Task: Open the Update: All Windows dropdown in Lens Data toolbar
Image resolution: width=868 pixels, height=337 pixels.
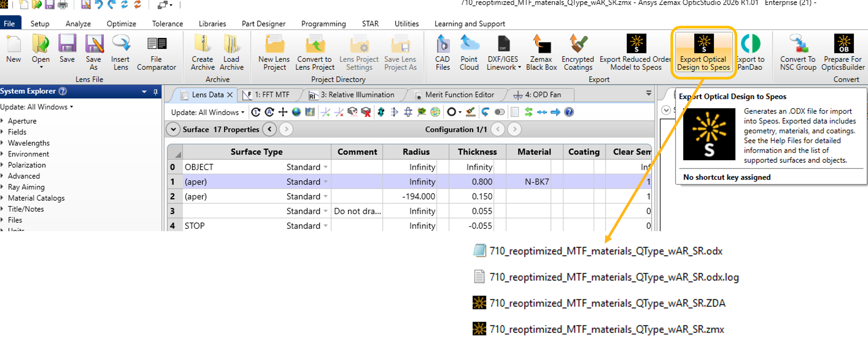Action: point(208,112)
